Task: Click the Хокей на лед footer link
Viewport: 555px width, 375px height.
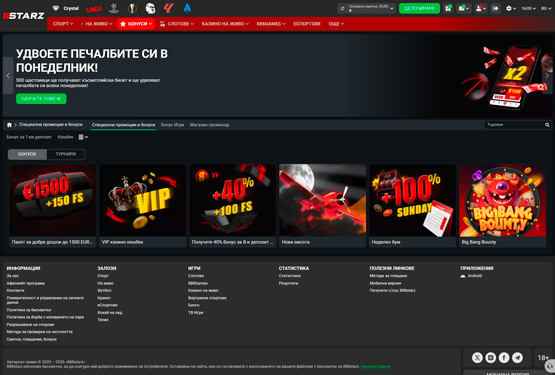Action: 110,312
